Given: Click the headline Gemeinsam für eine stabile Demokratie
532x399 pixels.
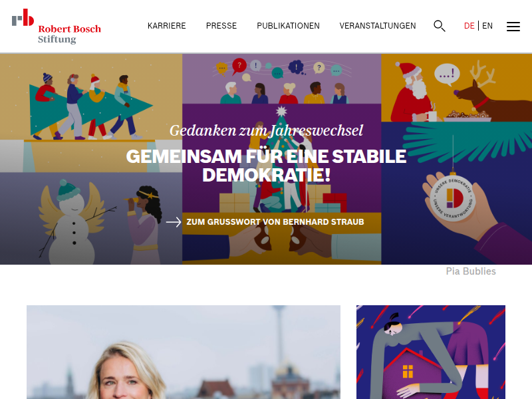Looking at the screenshot, I should (x=266, y=166).
